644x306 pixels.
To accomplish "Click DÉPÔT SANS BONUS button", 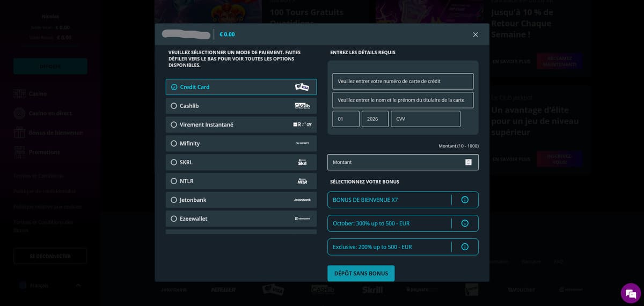I will pos(361,273).
